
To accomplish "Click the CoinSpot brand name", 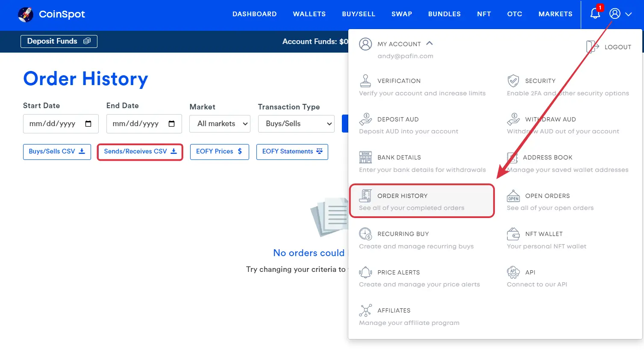I will click(62, 14).
